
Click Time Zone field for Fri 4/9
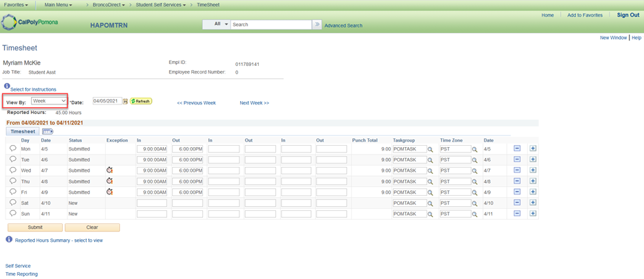coord(455,192)
